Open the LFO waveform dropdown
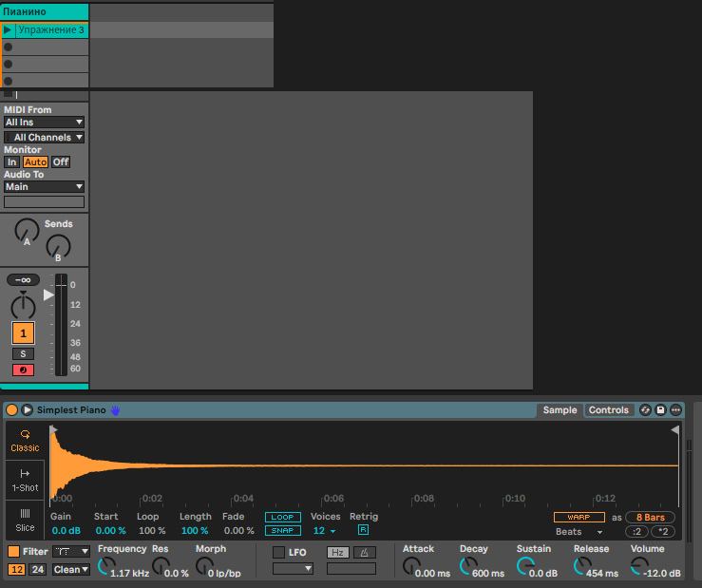702x588 pixels. pyautogui.click(x=293, y=569)
